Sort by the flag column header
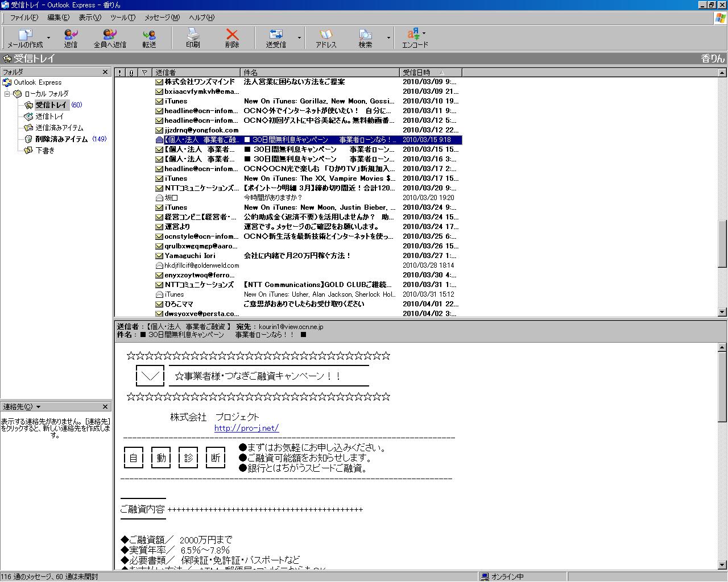 [145, 73]
